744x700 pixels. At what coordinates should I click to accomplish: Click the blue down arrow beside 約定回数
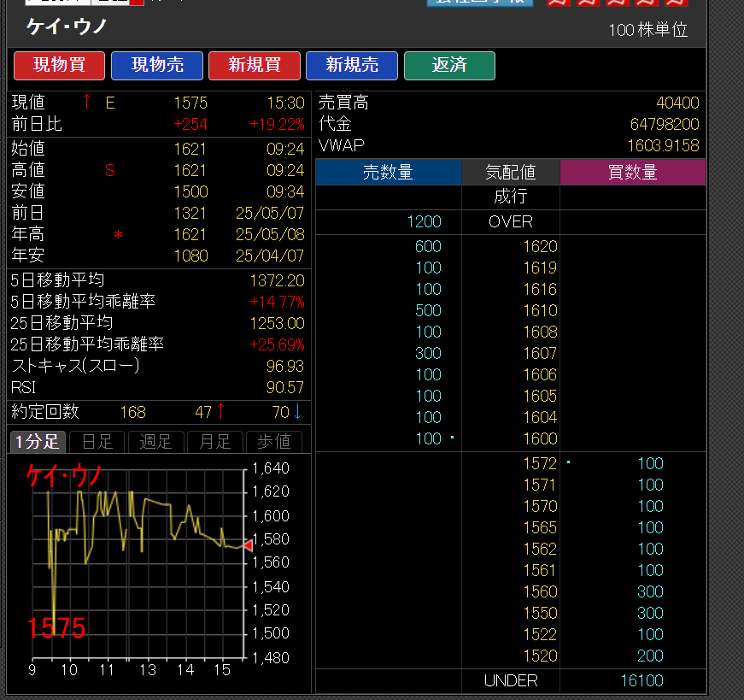coord(297,412)
